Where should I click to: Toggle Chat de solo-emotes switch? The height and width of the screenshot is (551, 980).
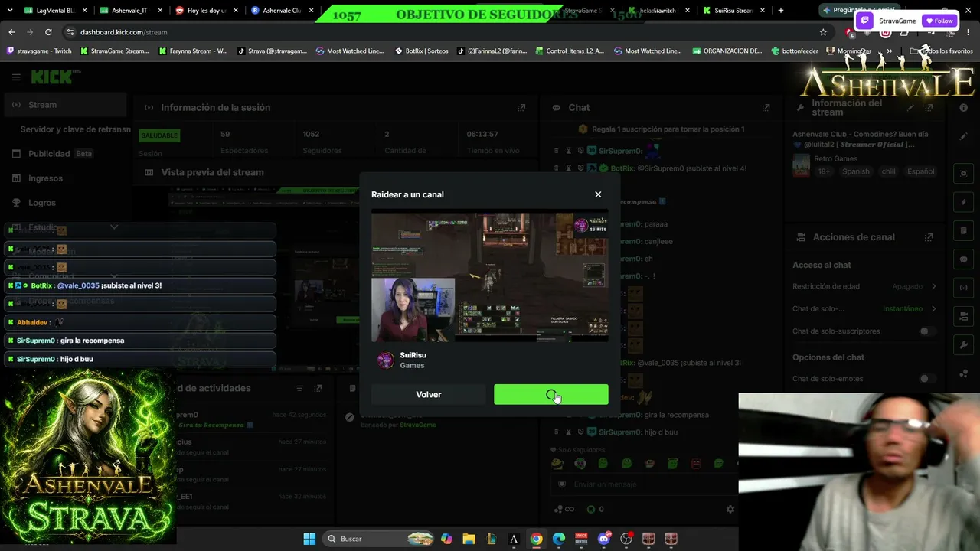(927, 379)
